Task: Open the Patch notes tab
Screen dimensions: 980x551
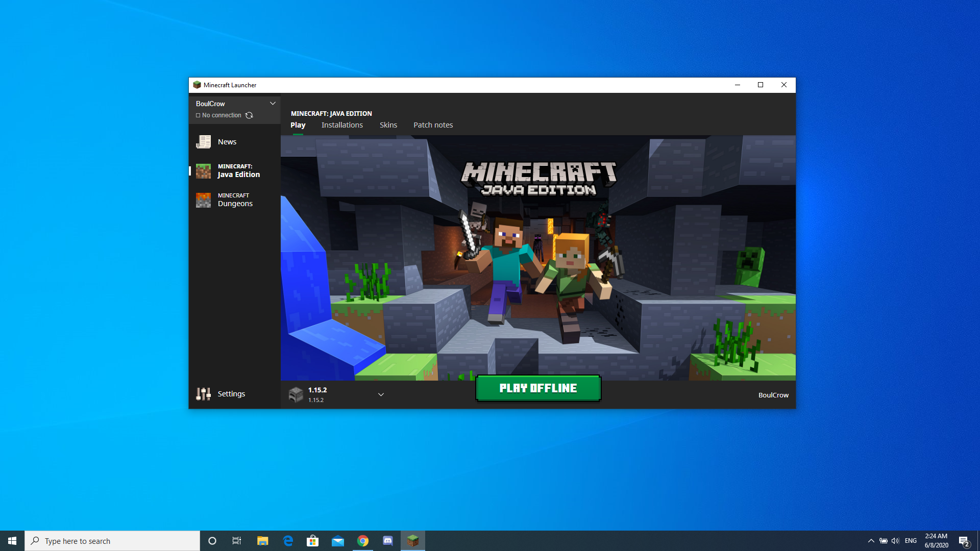Action: pyautogui.click(x=433, y=125)
